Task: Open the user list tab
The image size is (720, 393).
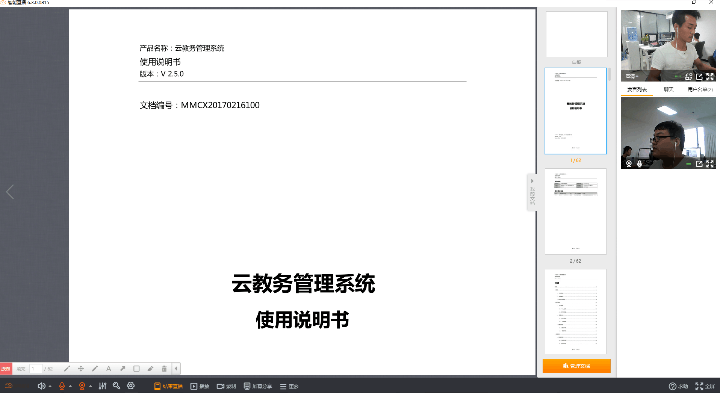Action: point(700,90)
